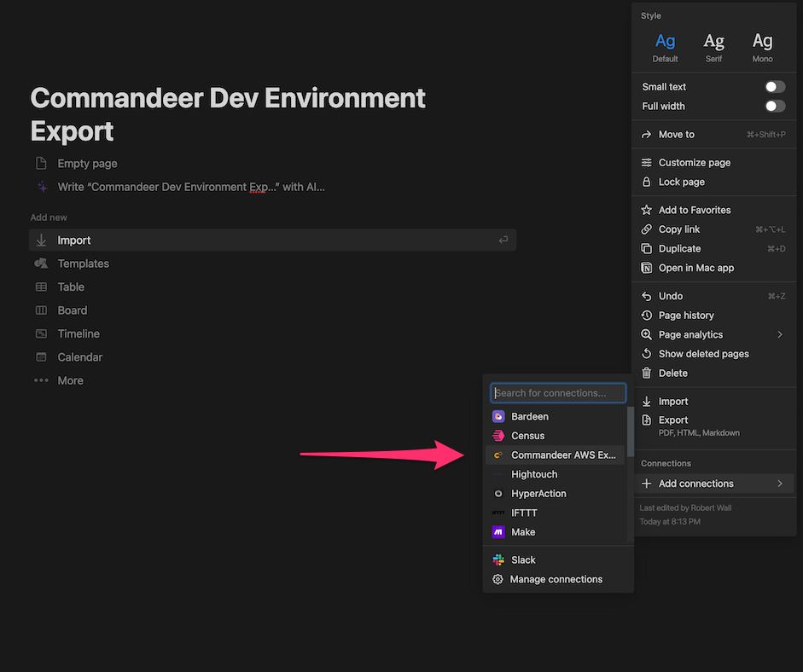Click the Bardeen connection icon
803x672 pixels.
point(498,417)
